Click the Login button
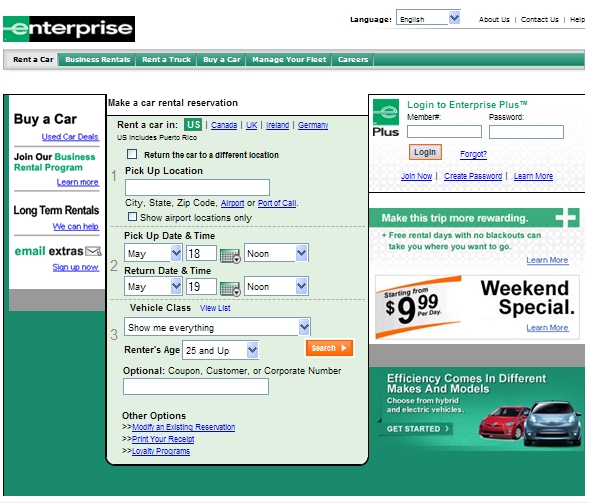 click(x=425, y=152)
